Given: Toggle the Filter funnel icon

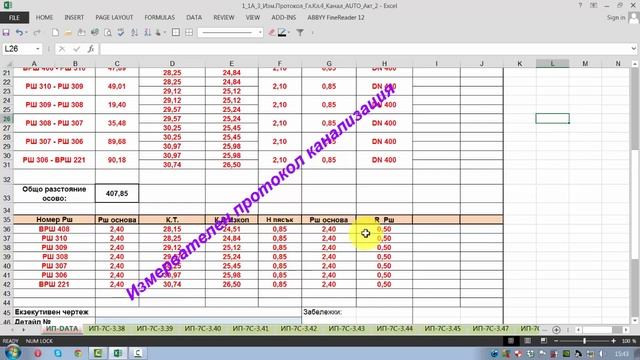Looking at the screenshot, I should coord(300,33).
